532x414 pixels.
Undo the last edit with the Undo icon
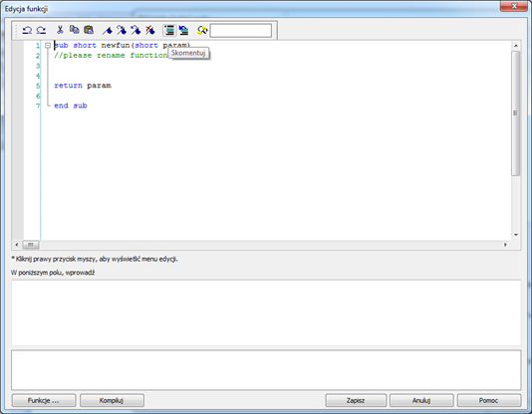click(27, 31)
